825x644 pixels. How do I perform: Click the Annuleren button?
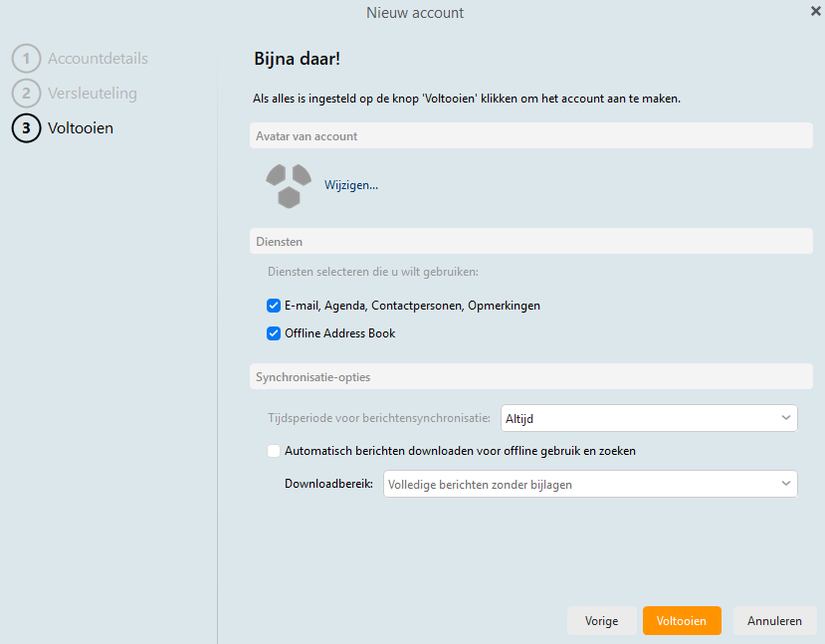tap(774, 621)
